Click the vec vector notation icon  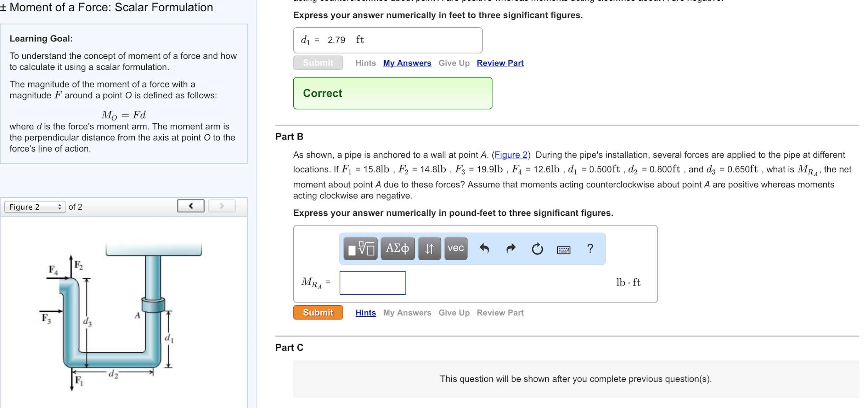(x=456, y=249)
